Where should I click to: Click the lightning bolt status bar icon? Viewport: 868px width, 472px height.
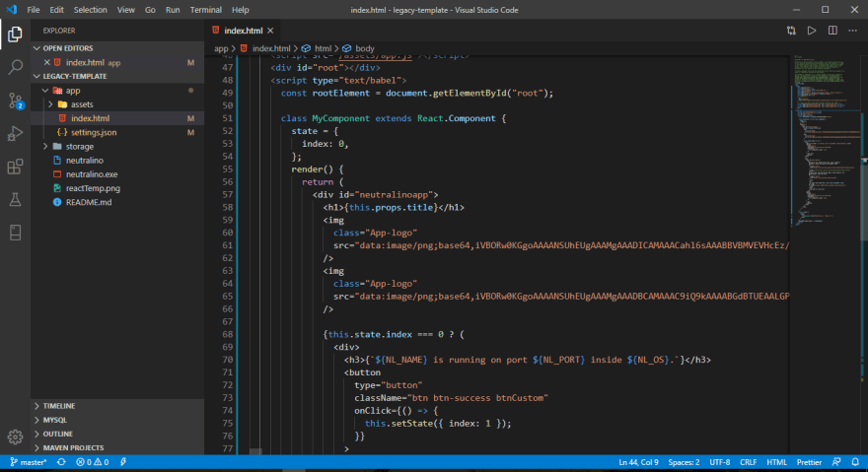pos(123,462)
